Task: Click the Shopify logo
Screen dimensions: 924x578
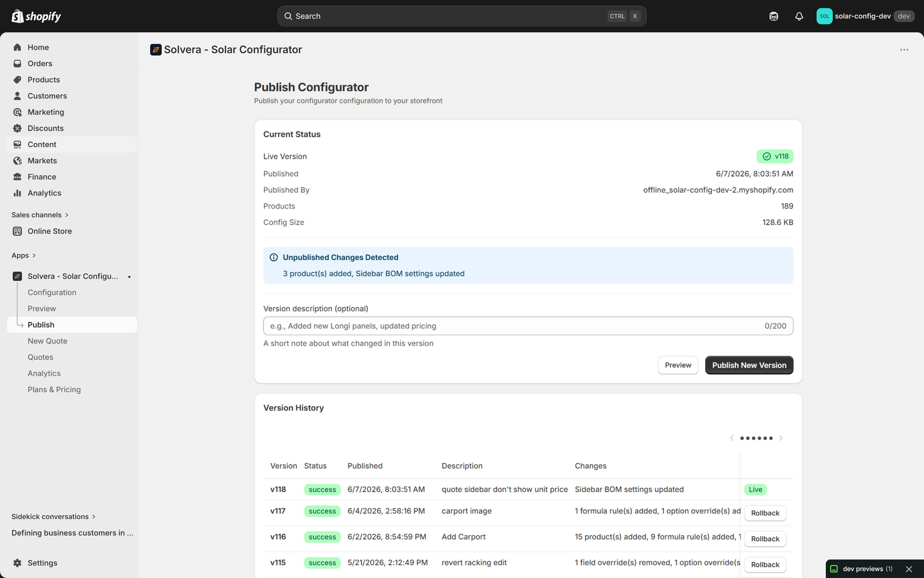Action: 36,16
